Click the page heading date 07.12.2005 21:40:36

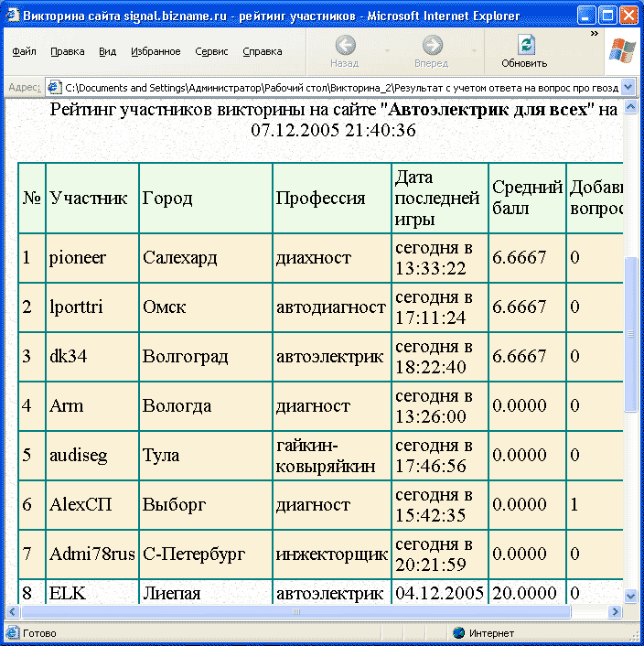coord(333,130)
